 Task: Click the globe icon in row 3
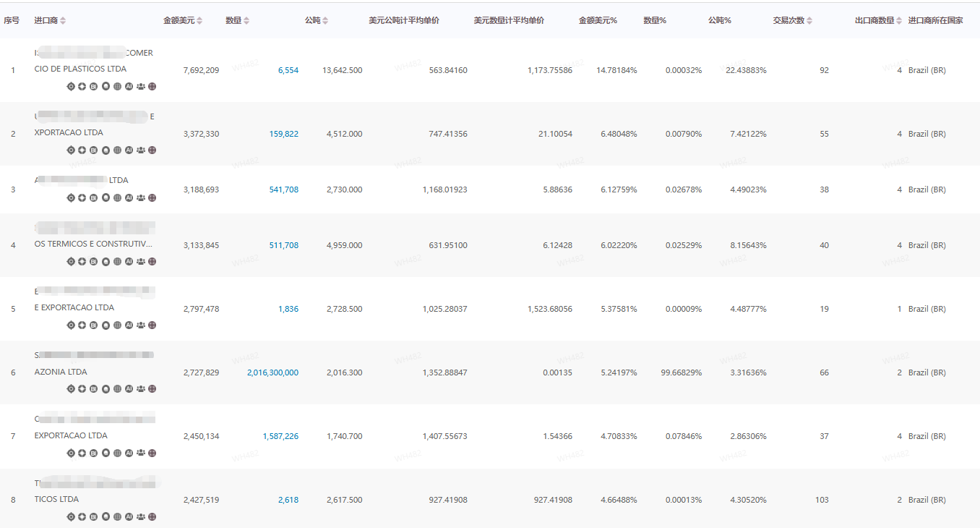(x=117, y=197)
